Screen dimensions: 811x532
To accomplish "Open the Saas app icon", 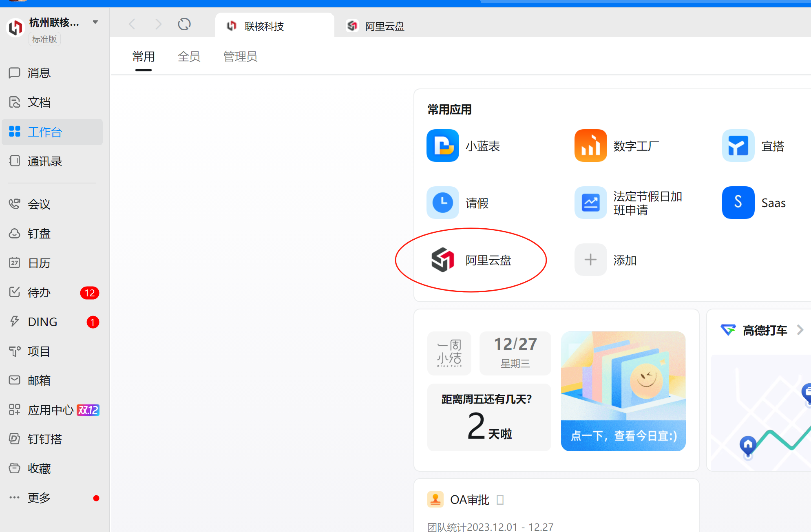I will (x=738, y=203).
